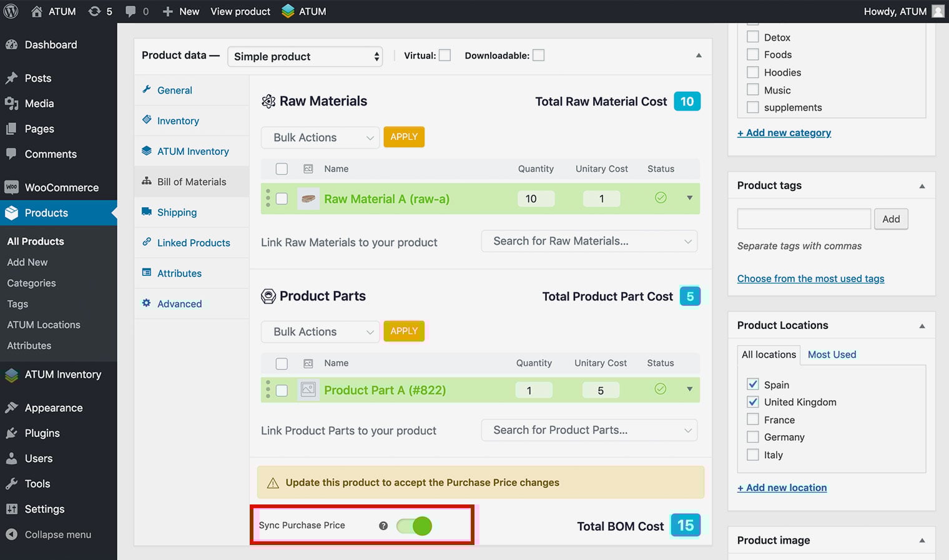Uncheck the Spain location checkbox
949x560 pixels.
[x=753, y=385]
